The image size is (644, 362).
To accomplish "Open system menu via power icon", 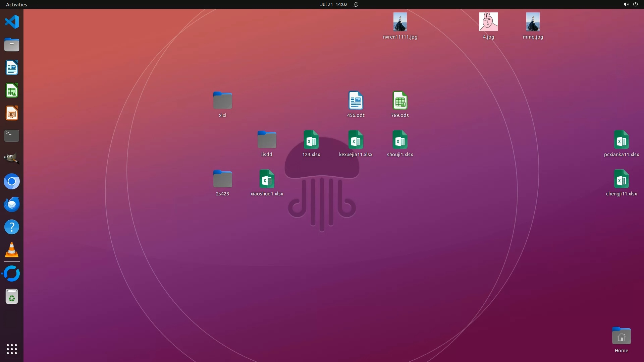I will [635, 4].
